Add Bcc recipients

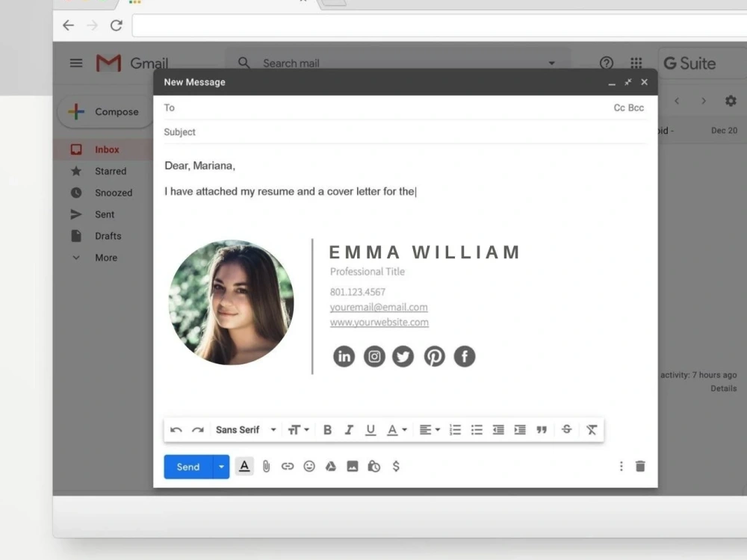[636, 108]
